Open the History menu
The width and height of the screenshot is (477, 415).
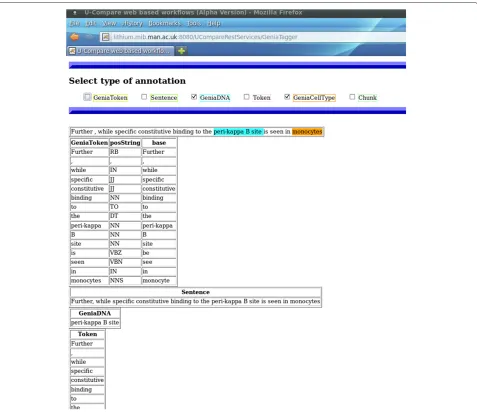(x=132, y=23)
